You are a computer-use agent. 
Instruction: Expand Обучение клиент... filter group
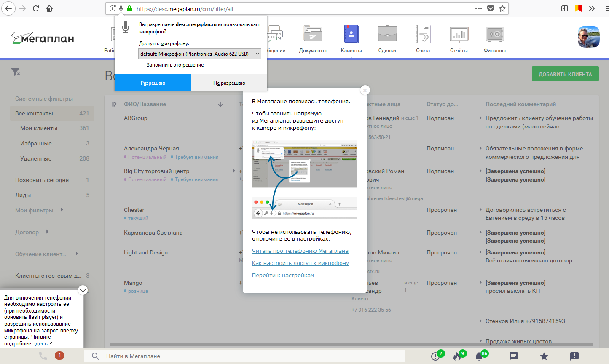pos(77,254)
